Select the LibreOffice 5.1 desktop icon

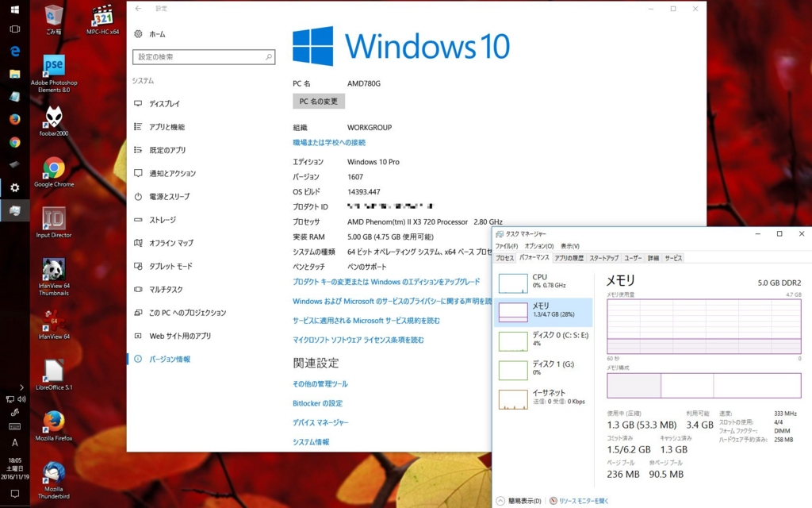pyautogui.click(x=54, y=375)
